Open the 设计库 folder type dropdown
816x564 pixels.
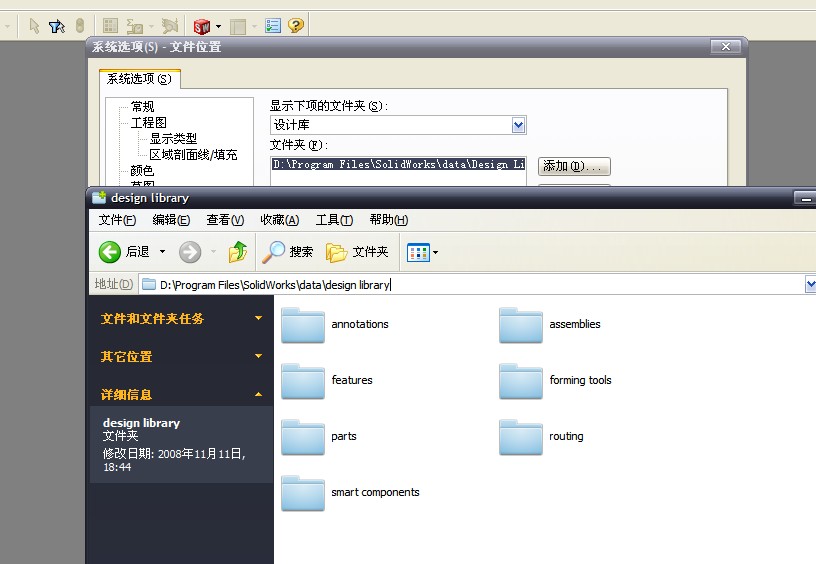point(518,125)
